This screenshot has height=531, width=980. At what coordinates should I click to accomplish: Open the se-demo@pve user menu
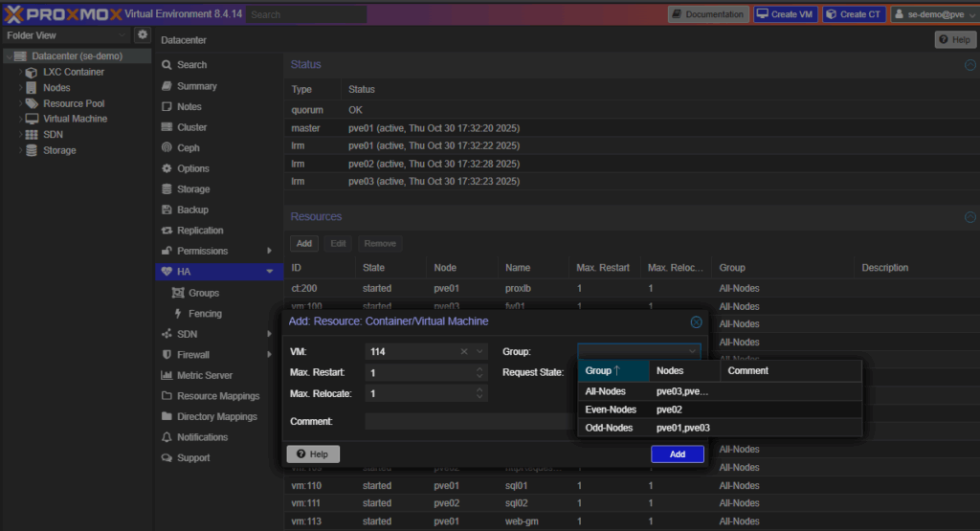tap(934, 13)
